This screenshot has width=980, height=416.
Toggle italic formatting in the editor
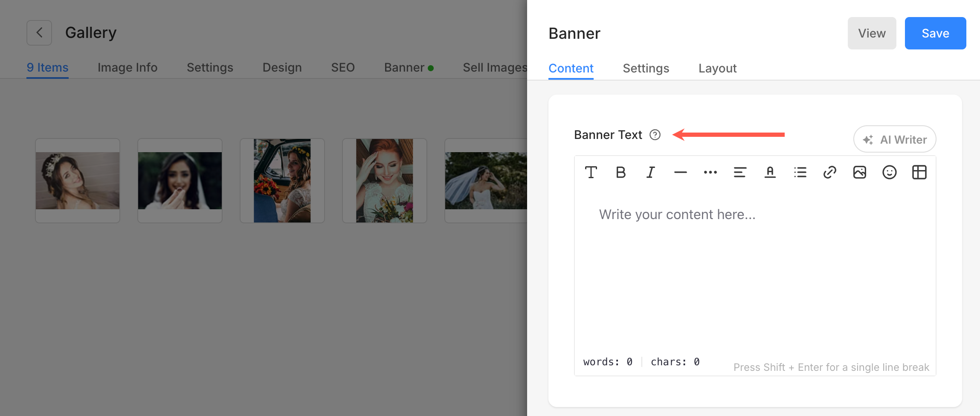click(650, 173)
